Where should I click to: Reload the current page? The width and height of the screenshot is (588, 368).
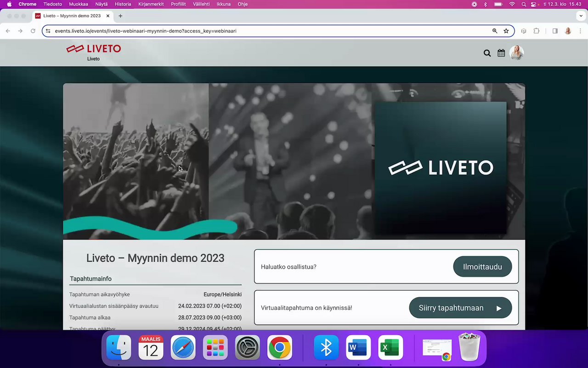tap(33, 31)
